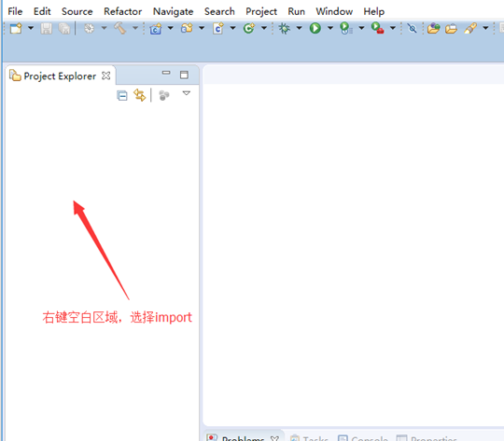The height and width of the screenshot is (441, 504).
Task: Open the Navigate menu
Action: click(174, 11)
